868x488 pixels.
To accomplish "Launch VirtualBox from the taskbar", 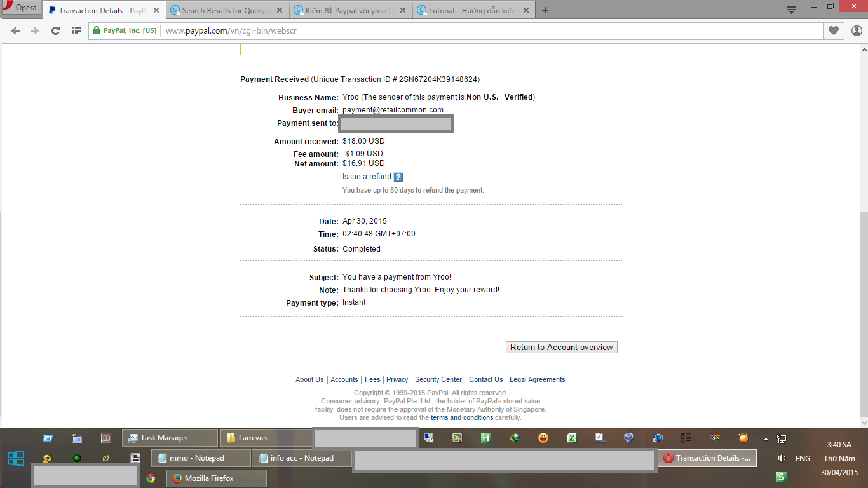I will (x=629, y=438).
